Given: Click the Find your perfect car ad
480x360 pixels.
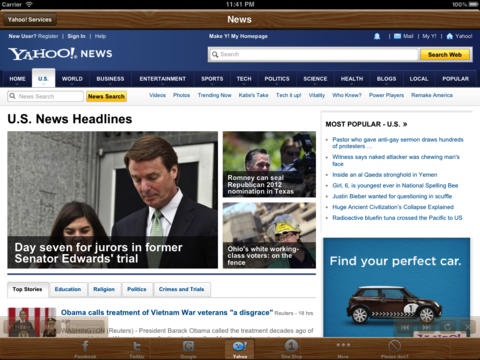Looking at the screenshot, I should point(397,287).
